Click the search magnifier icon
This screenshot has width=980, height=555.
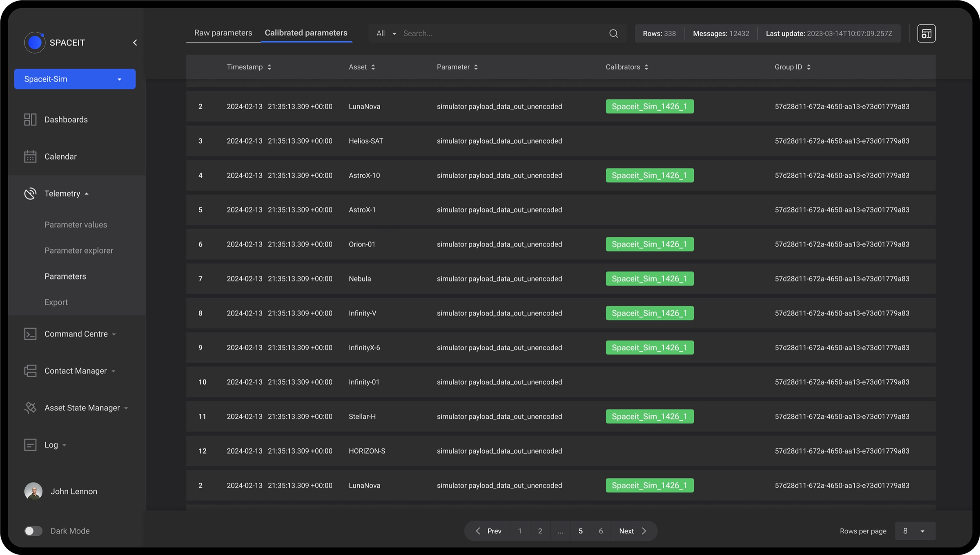point(613,33)
